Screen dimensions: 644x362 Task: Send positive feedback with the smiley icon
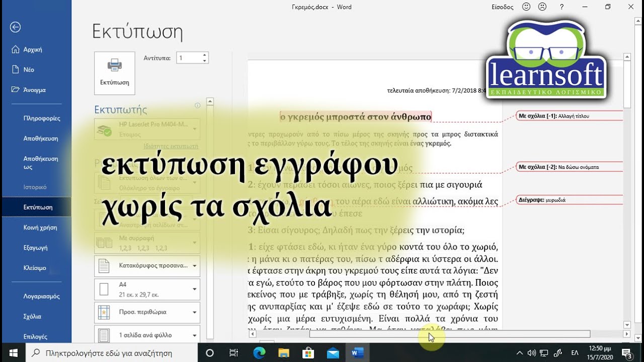(527, 7)
